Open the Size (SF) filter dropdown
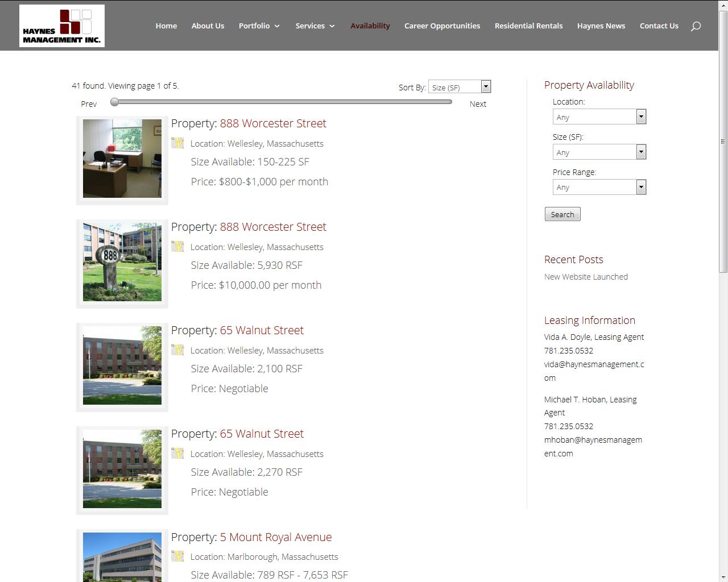This screenshot has width=728, height=582. click(x=599, y=152)
